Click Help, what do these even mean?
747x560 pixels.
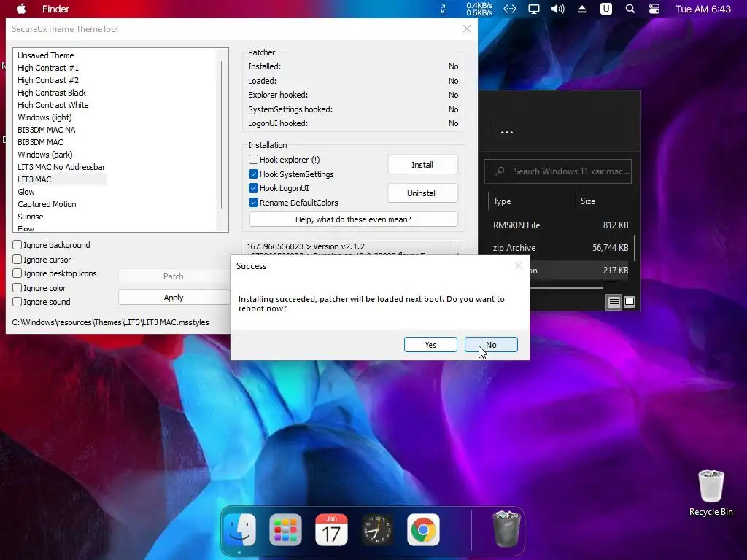click(x=354, y=219)
